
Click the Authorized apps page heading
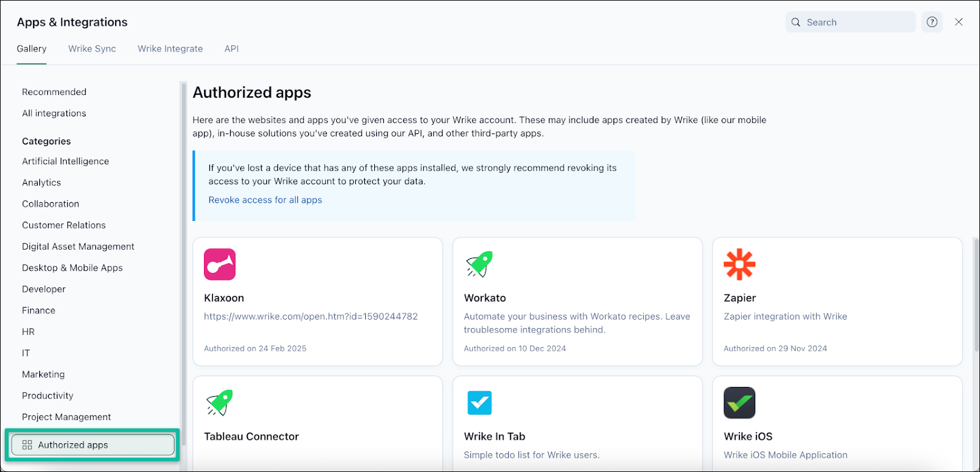tap(252, 92)
